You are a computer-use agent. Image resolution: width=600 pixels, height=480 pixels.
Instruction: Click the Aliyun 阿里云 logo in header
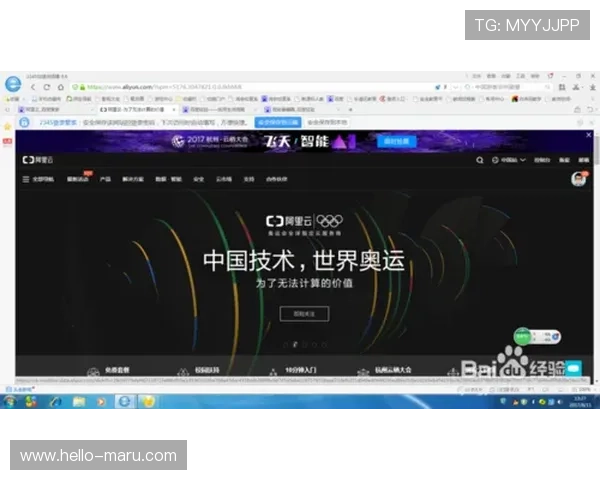click(x=38, y=160)
